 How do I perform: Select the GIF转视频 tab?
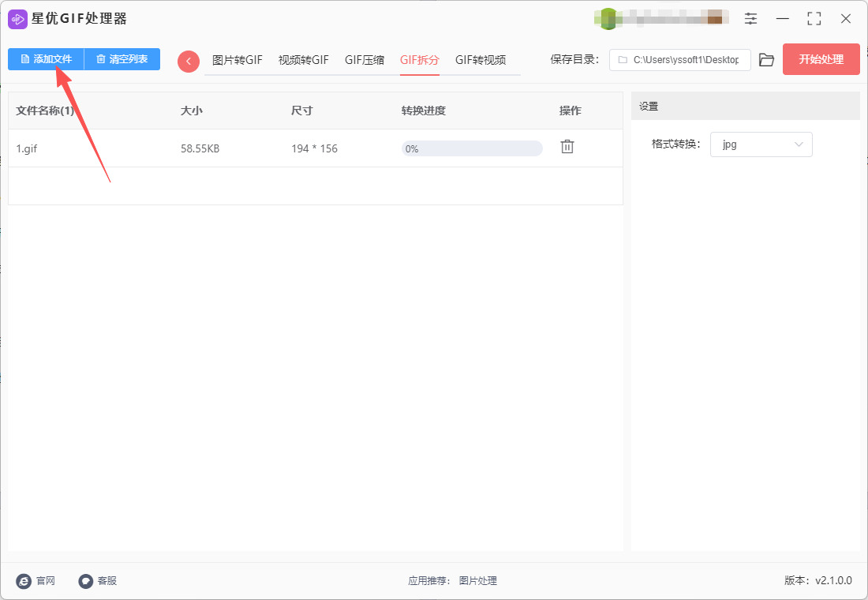coord(480,60)
